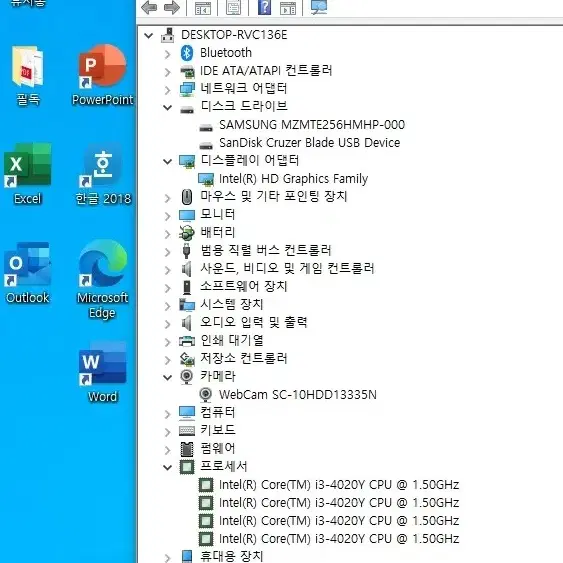The width and height of the screenshot is (563, 563).
Task: Collapse the 카메라 category
Action: (167, 377)
